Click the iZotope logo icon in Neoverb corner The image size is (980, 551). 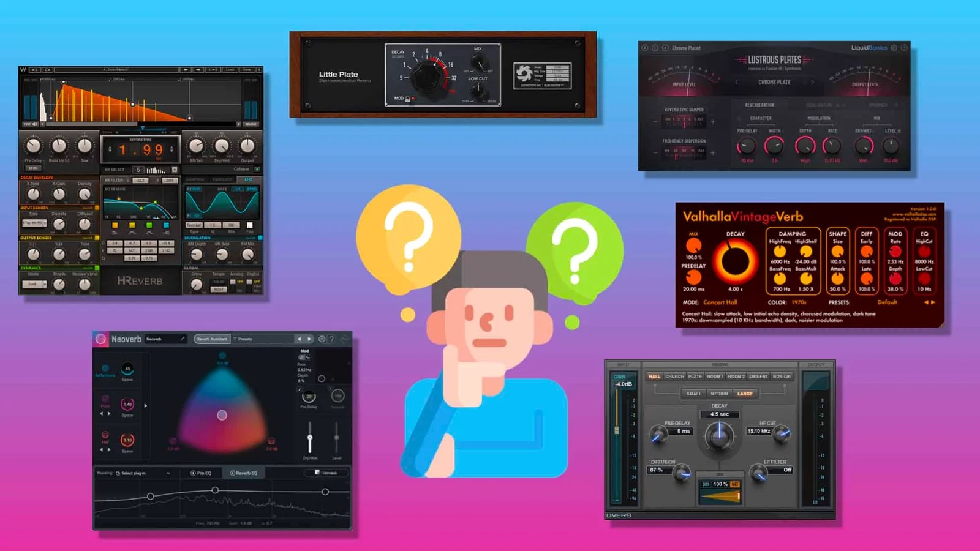pos(101,339)
